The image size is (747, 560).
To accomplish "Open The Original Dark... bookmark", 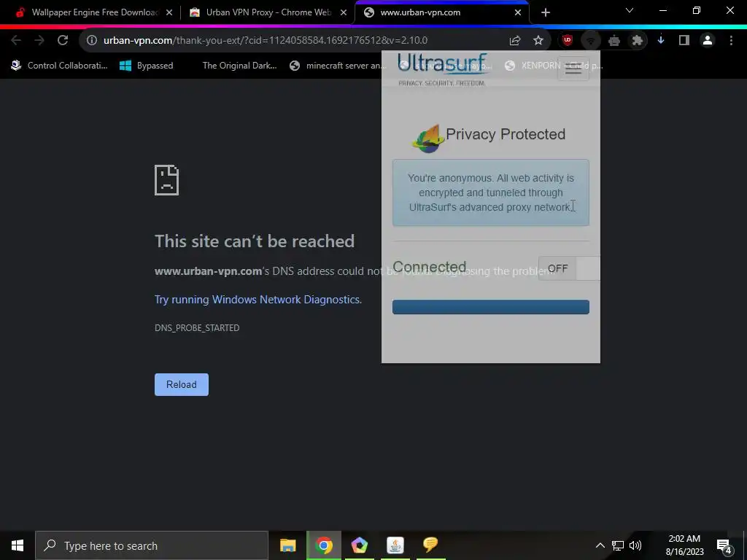I will pos(239,66).
